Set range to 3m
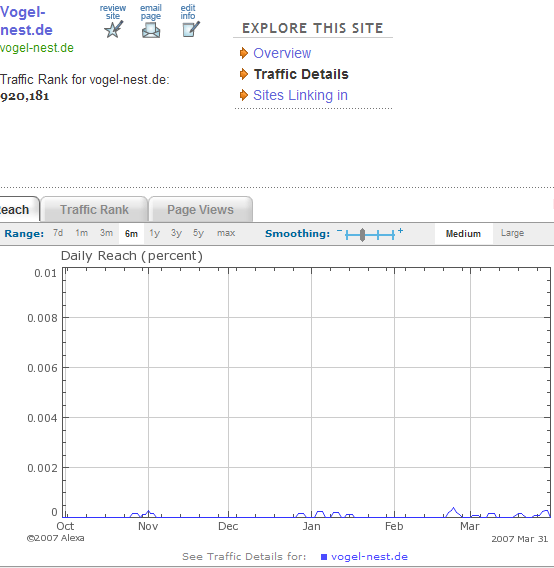 pyautogui.click(x=106, y=233)
